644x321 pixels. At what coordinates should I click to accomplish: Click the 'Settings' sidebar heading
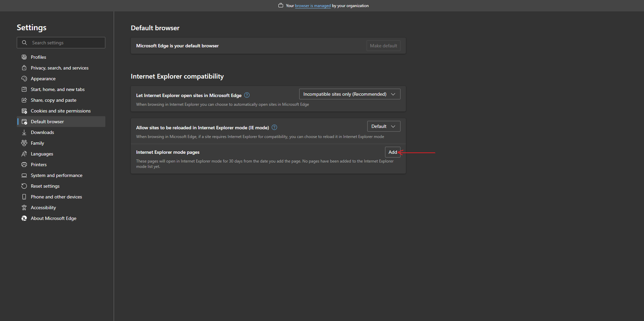pos(32,28)
